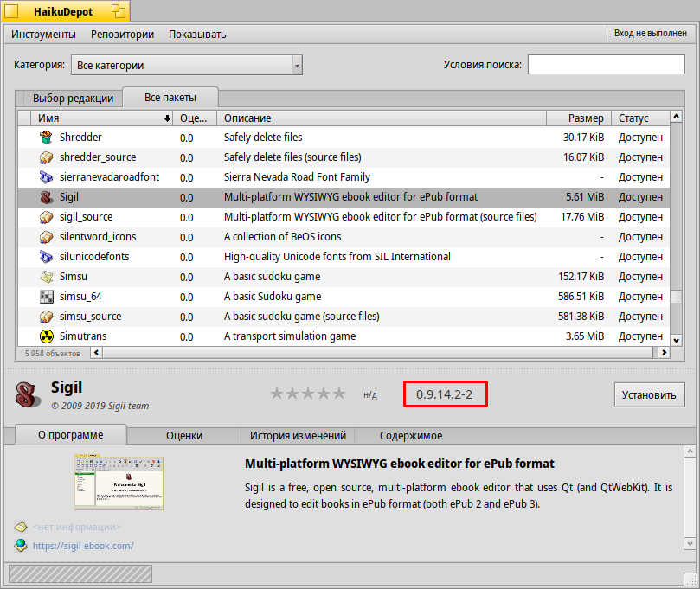The height and width of the screenshot is (589, 700).
Task: Select the 'silentword_icons' row name
Action: (98, 237)
